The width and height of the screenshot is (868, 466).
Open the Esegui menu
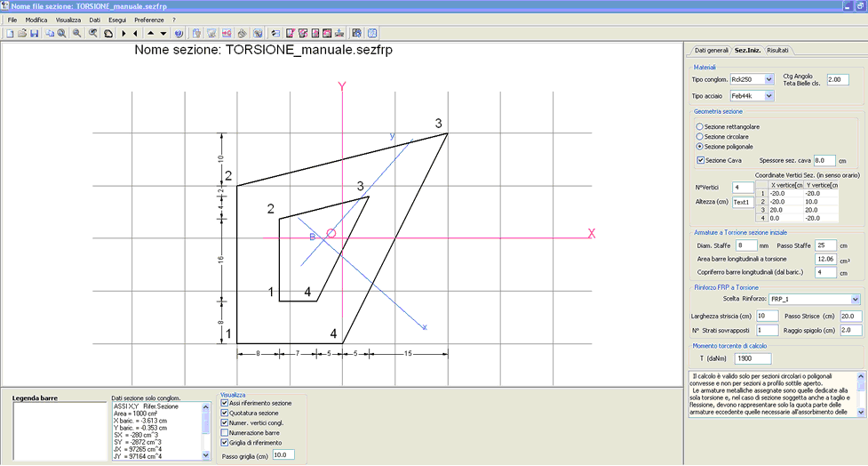tap(117, 20)
